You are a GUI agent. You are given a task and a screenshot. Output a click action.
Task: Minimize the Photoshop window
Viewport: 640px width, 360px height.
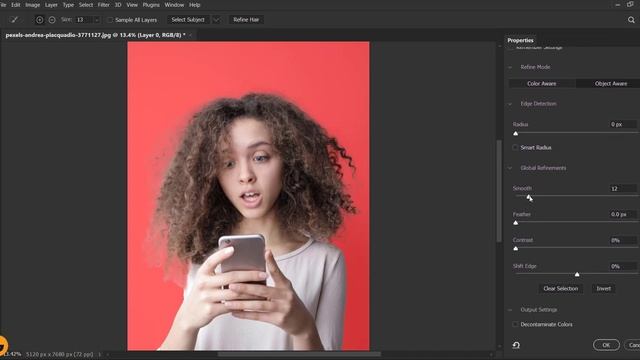coord(618,4)
